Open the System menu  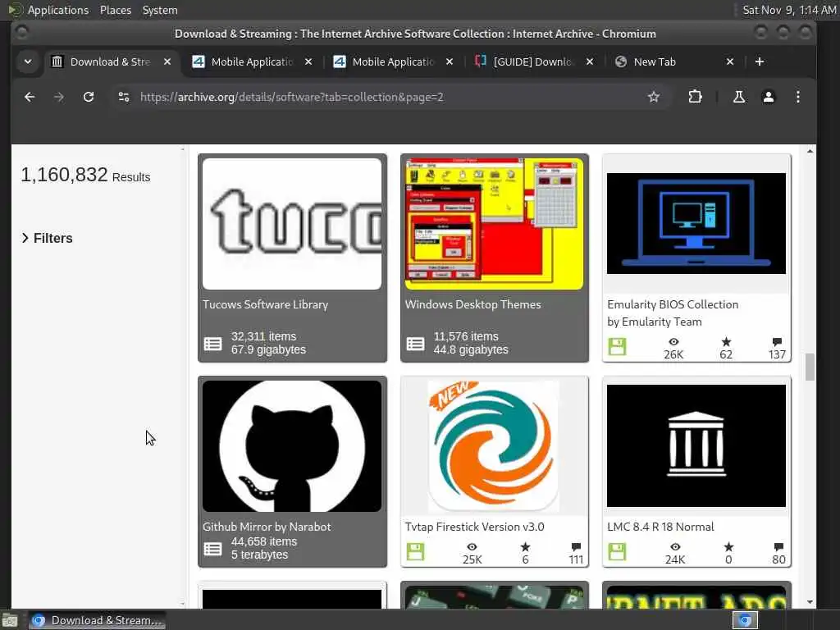[x=160, y=10]
